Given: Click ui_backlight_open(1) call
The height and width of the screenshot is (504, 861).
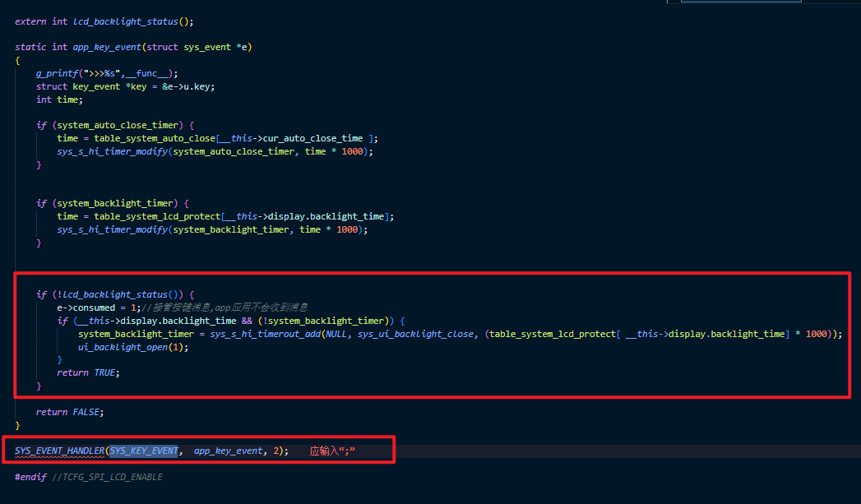Looking at the screenshot, I should click(133, 347).
